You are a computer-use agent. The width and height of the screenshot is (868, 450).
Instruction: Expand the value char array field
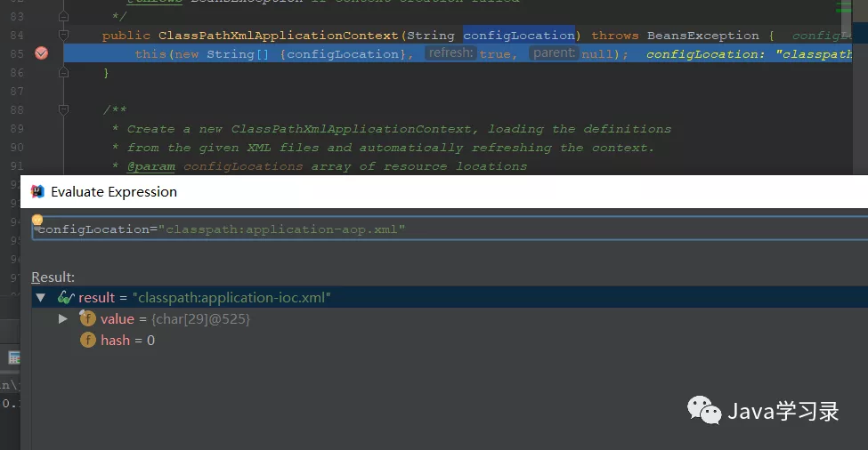[x=62, y=318]
